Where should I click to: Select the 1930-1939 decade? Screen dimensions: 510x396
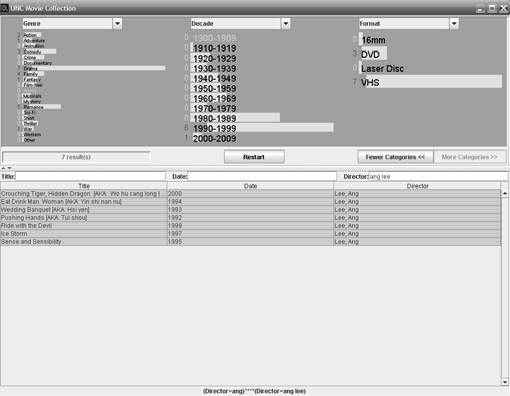click(x=214, y=68)
